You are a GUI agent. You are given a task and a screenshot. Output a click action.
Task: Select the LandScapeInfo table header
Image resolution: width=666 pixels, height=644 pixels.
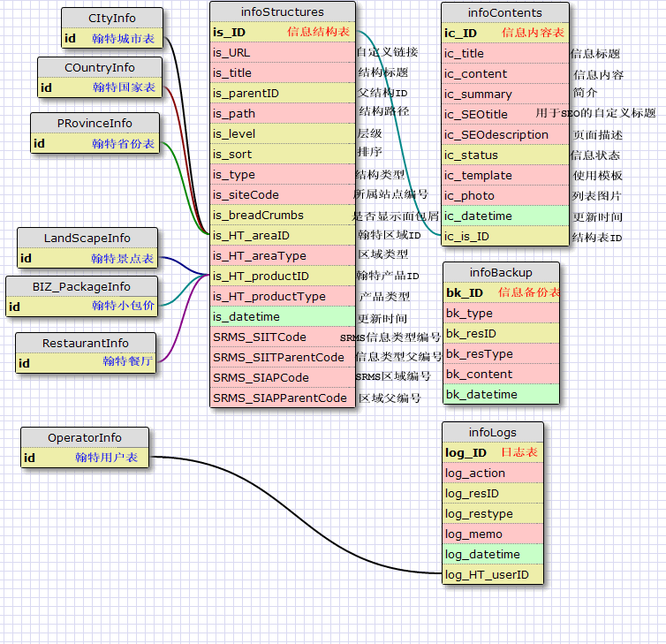click(x=87, y=238)
